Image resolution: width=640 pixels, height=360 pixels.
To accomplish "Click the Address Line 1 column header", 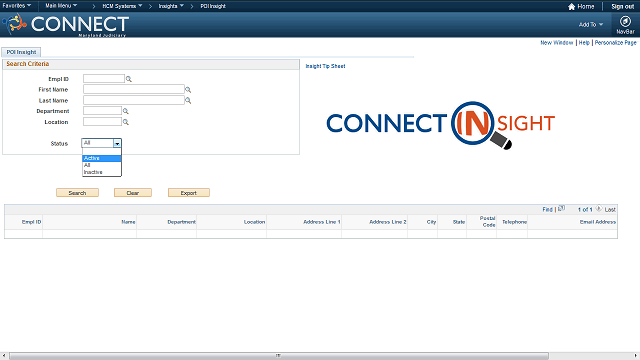I will (x=322, y=222).
